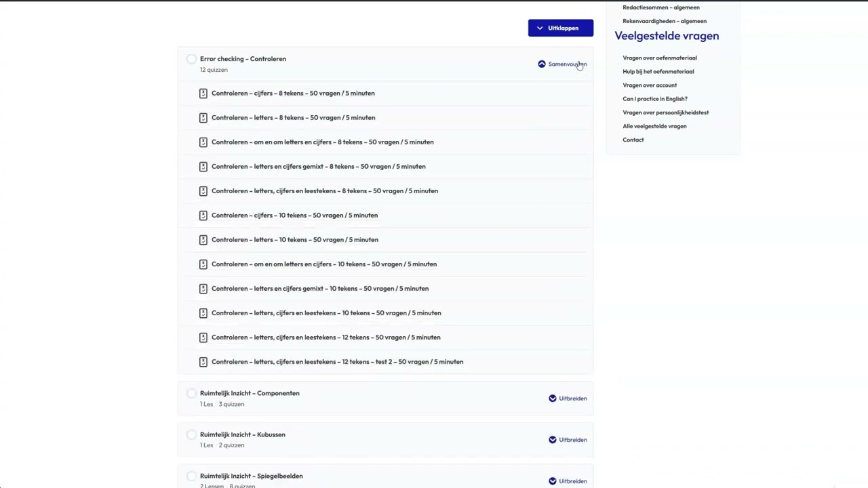Image resolution: width=868 pixels, height=488 pixels.
Task: Expand Ruimtelijk Inzicht – Spiegelbeelden with Uitbreiden
Action: click(568, 481)
